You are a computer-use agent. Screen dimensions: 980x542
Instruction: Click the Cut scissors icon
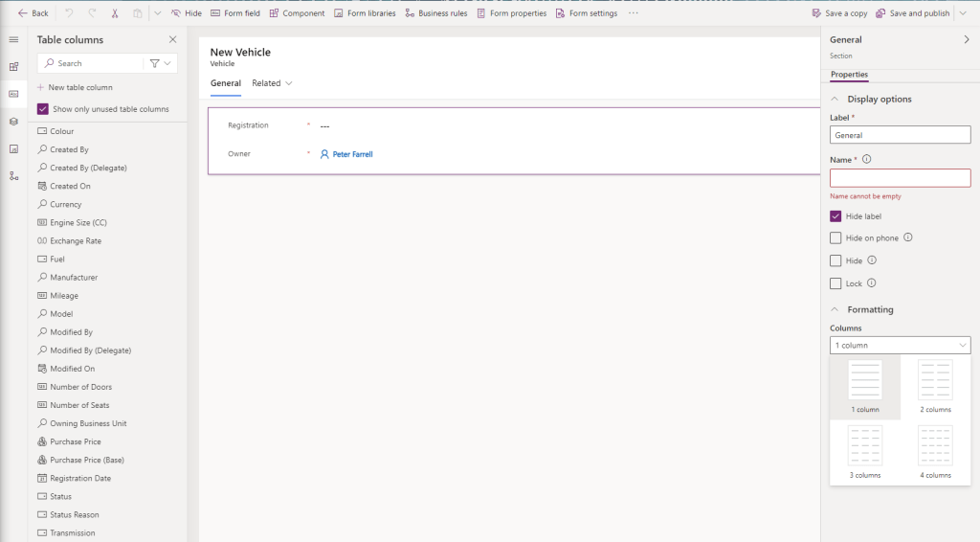tap(115, 13)
